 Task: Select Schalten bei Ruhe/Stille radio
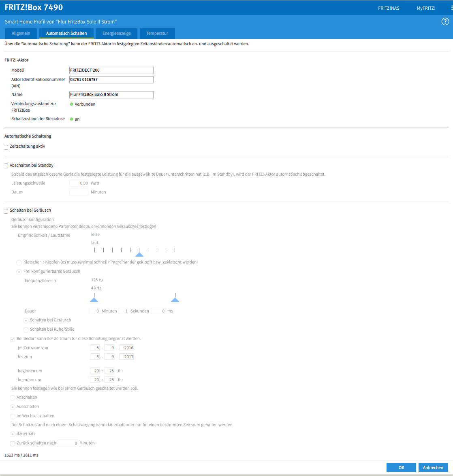click(x=26, y=329)
